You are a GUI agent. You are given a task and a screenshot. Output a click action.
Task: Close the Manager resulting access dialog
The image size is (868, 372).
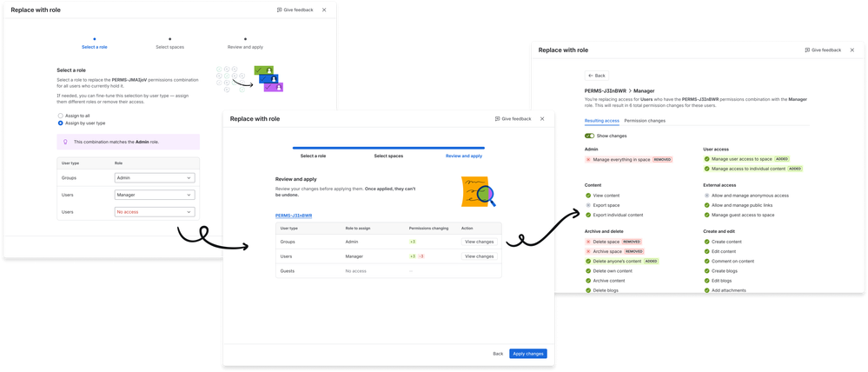point(852,50)
